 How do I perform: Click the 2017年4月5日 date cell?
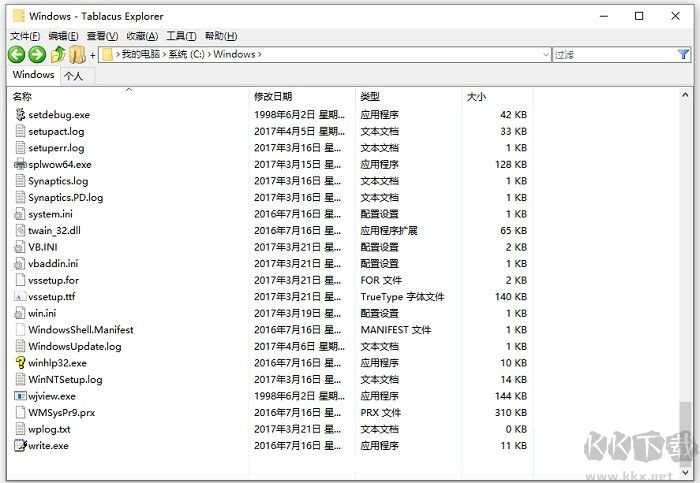pos(299,131)
